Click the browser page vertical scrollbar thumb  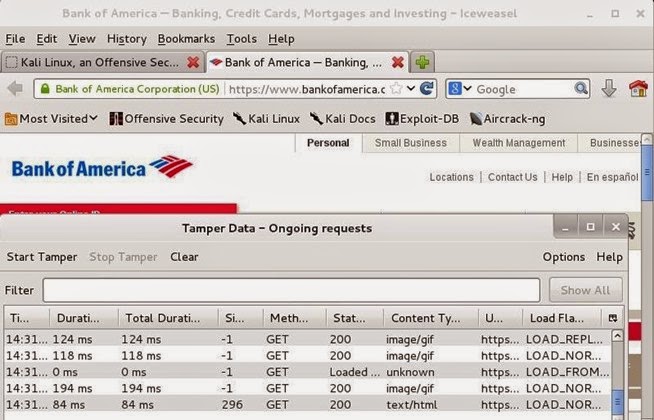(647, 171)
